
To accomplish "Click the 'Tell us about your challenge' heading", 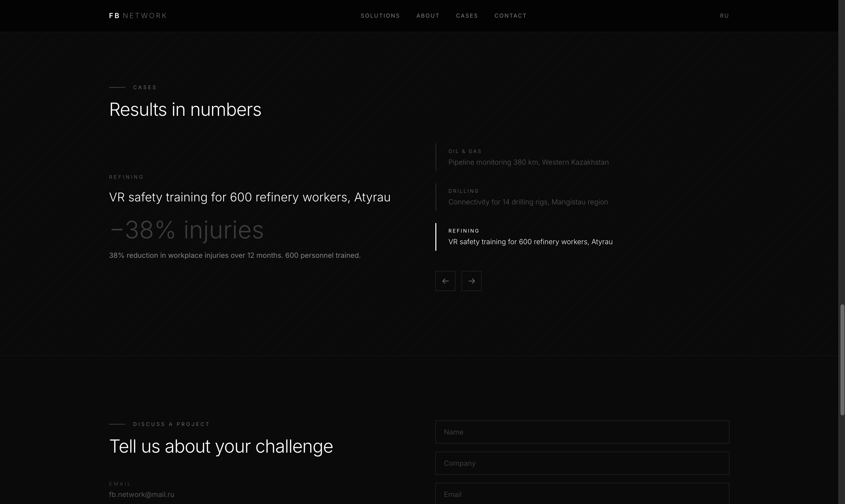I will (x=221, y=447).
